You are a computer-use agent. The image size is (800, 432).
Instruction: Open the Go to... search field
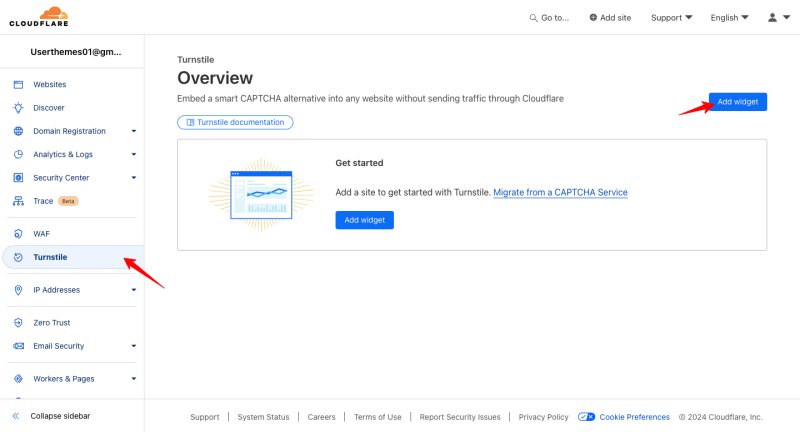(549, 18)
